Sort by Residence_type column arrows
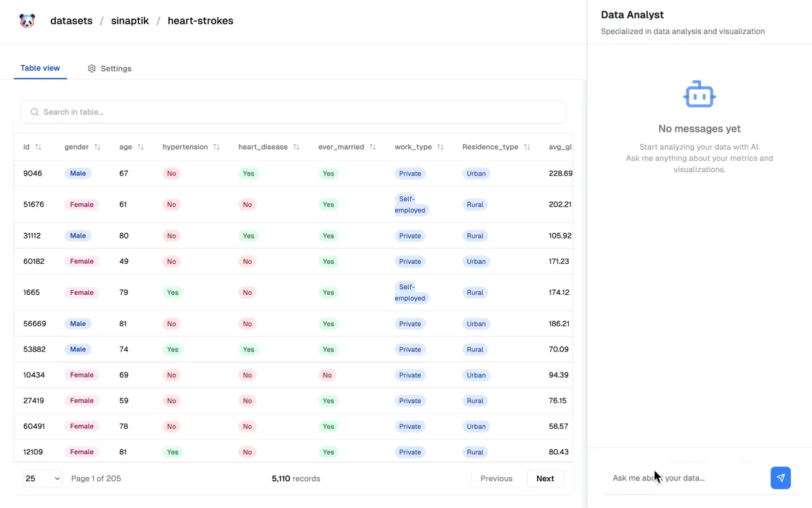 [x=527, y=147]
